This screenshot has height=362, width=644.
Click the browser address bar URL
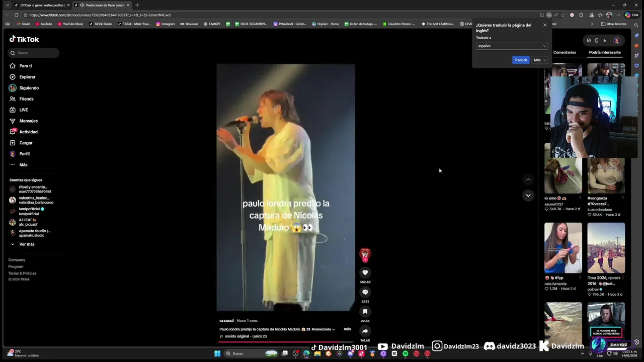coord(100,15)
